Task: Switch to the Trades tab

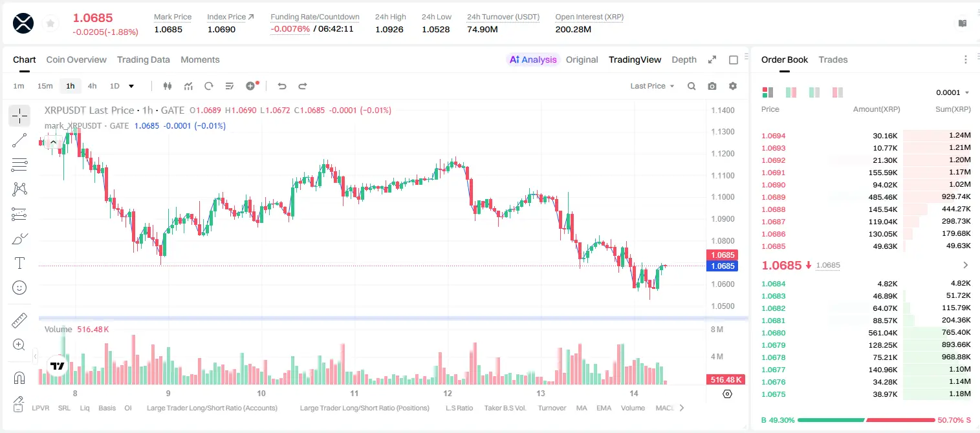Action: point(833,59)
